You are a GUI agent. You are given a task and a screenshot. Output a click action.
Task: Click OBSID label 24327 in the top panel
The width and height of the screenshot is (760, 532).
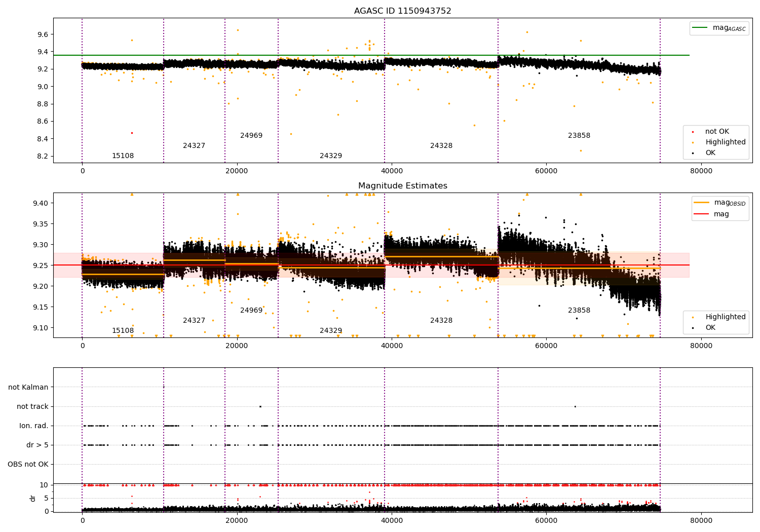[x=194, y=146]
